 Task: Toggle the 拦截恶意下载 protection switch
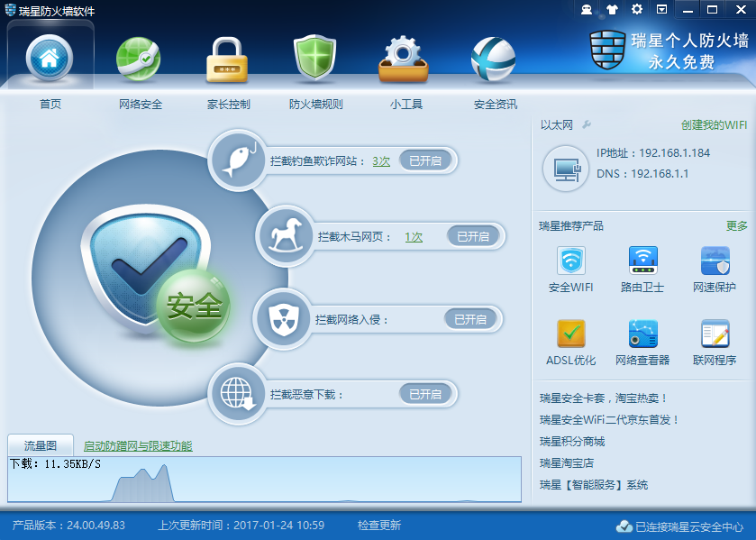[424, 395]
